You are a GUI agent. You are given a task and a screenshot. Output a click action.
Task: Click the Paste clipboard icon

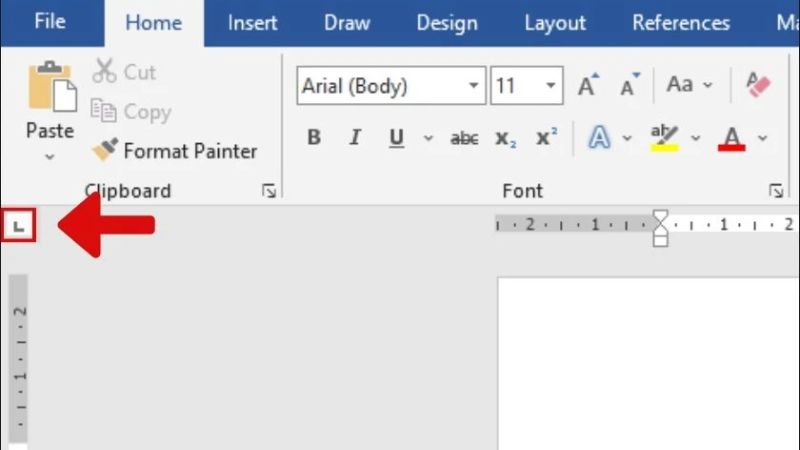pos(53,86)
